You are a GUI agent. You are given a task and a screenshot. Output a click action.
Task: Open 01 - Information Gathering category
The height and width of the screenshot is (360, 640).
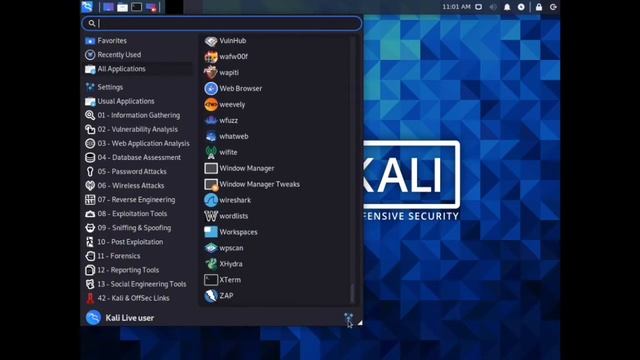click(x=138, y=115)
